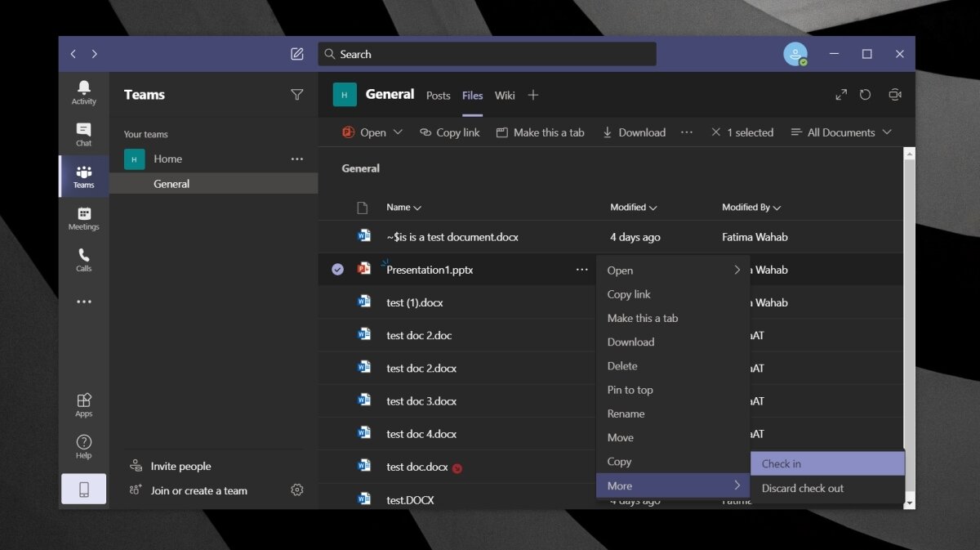Open Help in the sidebar
Image resolution: width=980 pixels, height=550 pixels.
click(x=83, y=446)
